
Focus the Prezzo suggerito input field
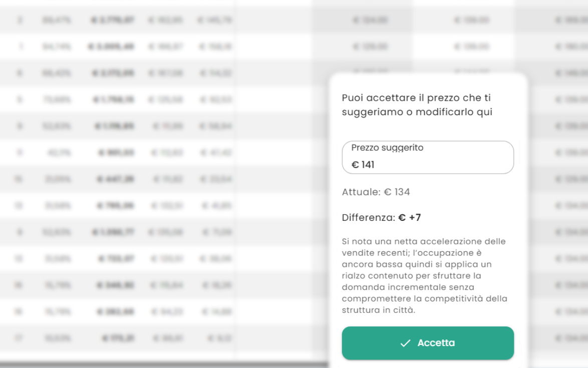(441, 164)
